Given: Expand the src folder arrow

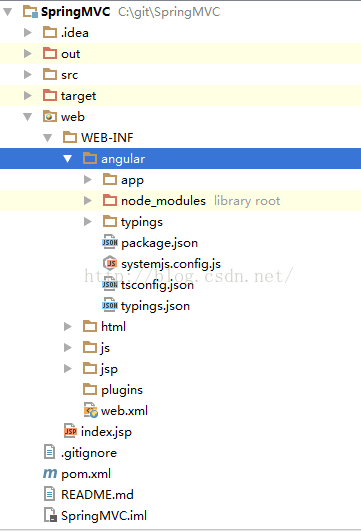Looking at the screenshot, I should tap(28, 75).
